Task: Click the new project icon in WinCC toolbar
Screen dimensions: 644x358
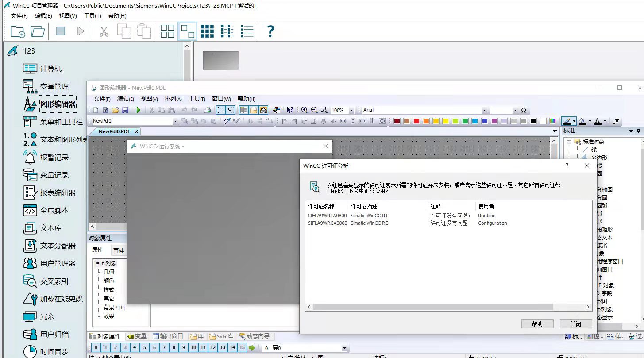Action: pyautogui.click(x=18, y=31)
